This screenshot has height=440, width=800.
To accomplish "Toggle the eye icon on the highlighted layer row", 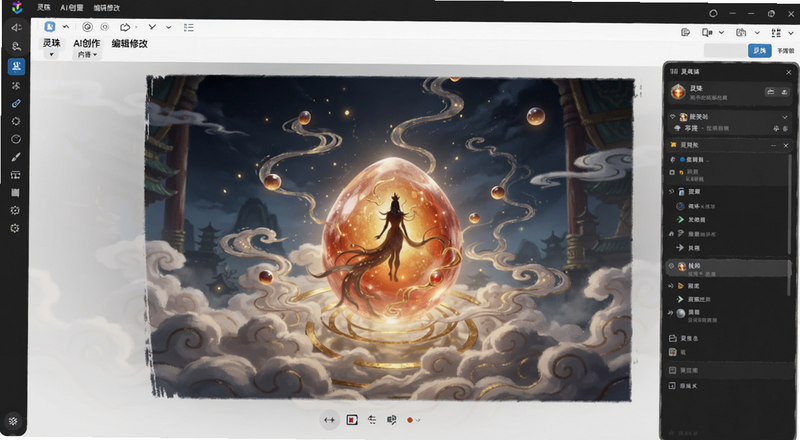I will (671, 266).
